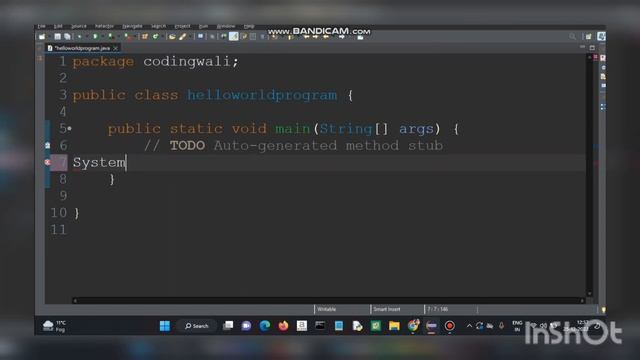
Task: Click the Debug toolbar icon
Action: (x=80, y=37)
